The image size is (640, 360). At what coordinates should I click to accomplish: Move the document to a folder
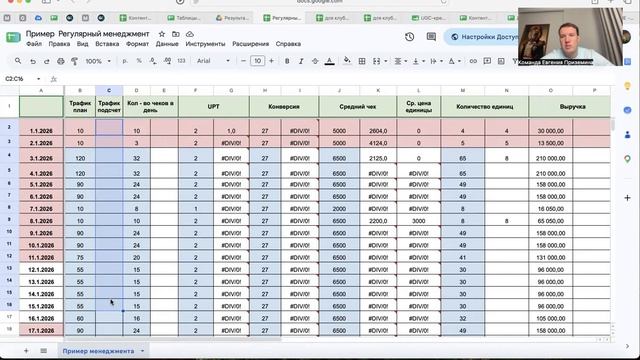coord(176,34)
